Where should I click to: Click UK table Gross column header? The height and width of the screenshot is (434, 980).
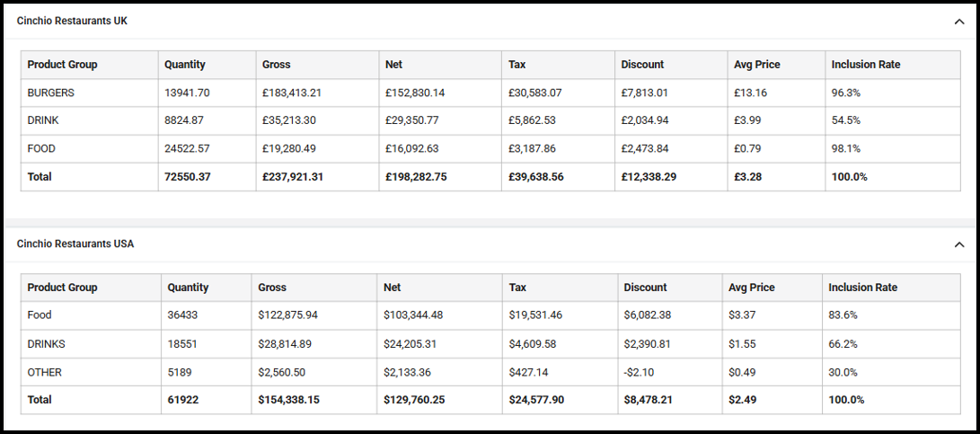point(277,65)
